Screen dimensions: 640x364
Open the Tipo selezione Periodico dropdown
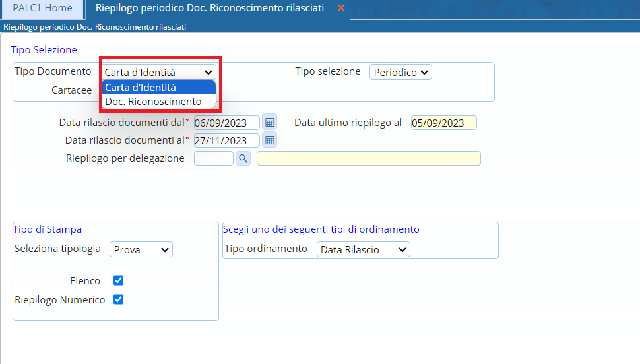point(400,72)
